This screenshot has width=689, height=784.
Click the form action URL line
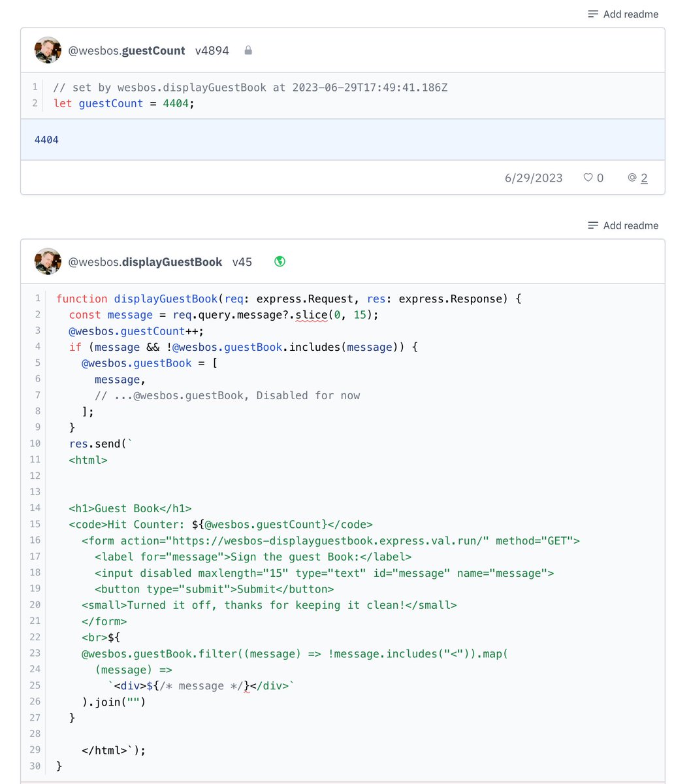pyautogui.click(x=330, y=540)
